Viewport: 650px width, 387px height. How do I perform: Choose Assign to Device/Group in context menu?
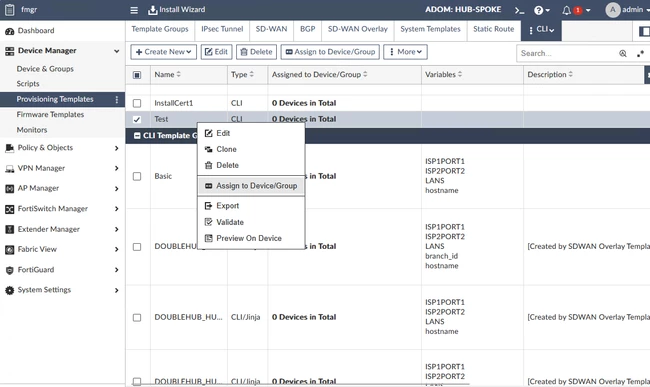tap(251, 186)
